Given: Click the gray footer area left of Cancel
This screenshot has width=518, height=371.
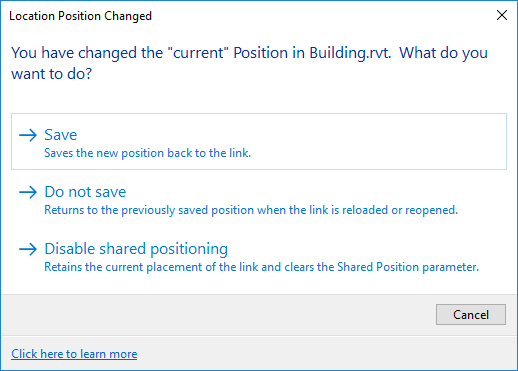Looking at the screenshot, I should click(x=217, y=315).
